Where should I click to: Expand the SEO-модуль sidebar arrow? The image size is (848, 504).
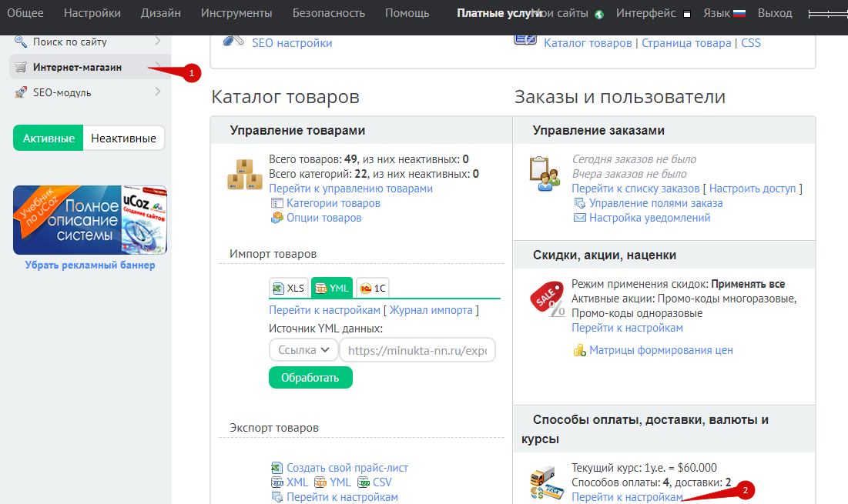coord(158,92)
